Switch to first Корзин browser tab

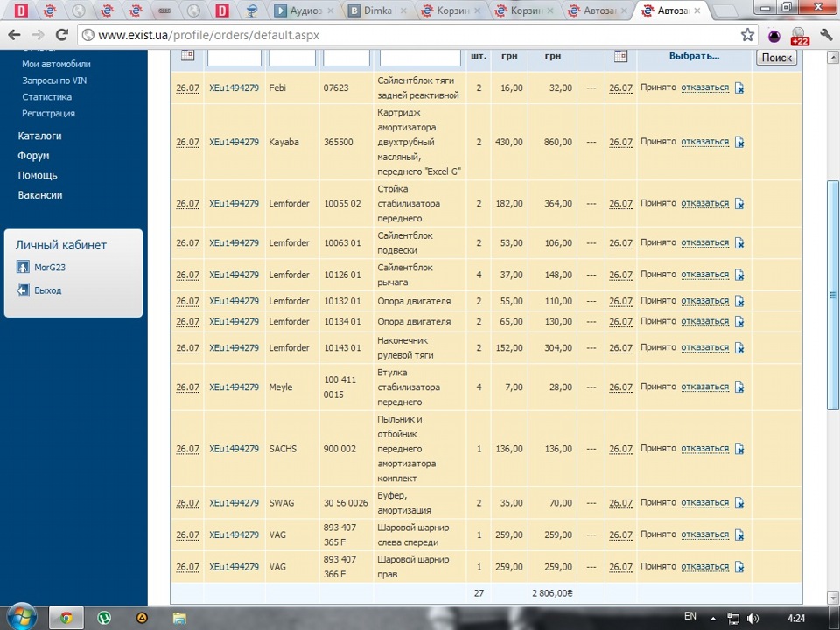(x=451, y=10)
